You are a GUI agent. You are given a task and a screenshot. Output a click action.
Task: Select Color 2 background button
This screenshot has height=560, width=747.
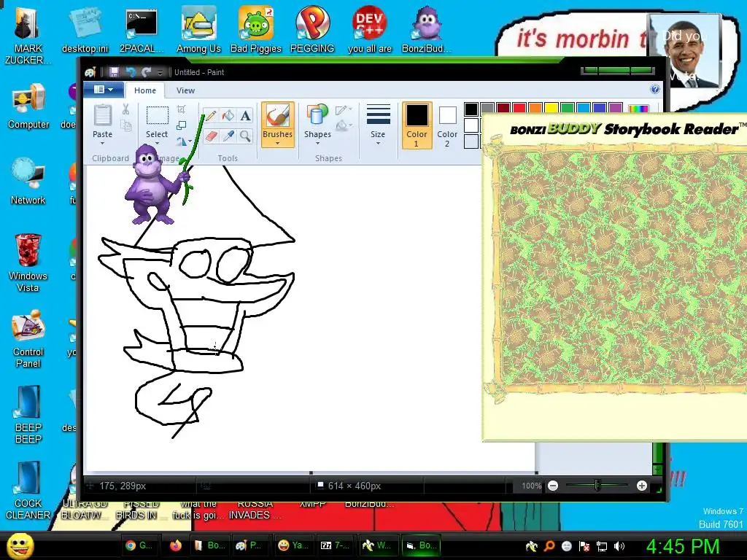(x=447, y=125)
